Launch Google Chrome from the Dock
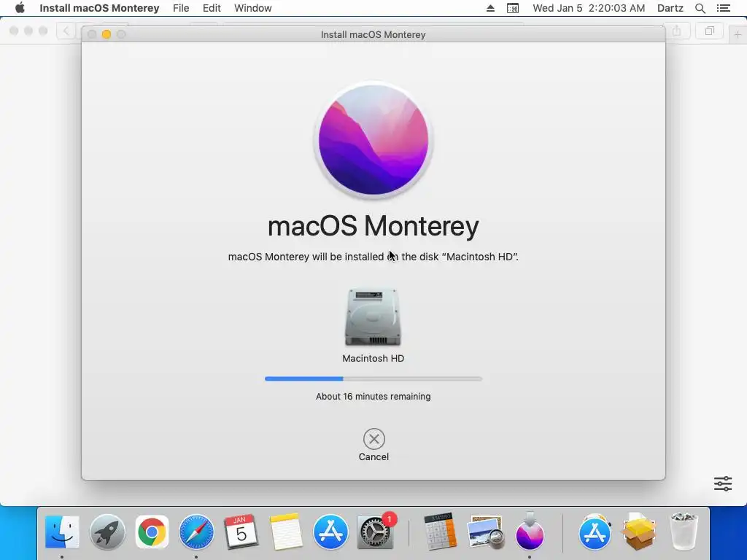The image size is (747, 560). point(152,532)
